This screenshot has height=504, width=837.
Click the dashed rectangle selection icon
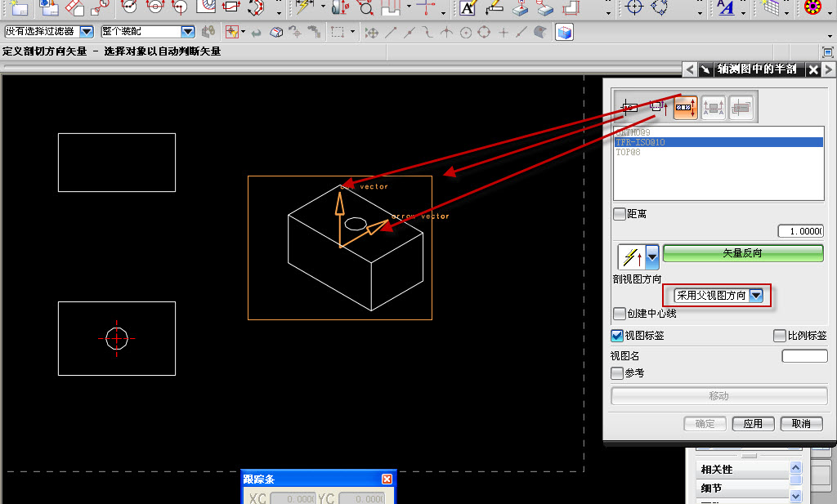(x=337, y=33)
